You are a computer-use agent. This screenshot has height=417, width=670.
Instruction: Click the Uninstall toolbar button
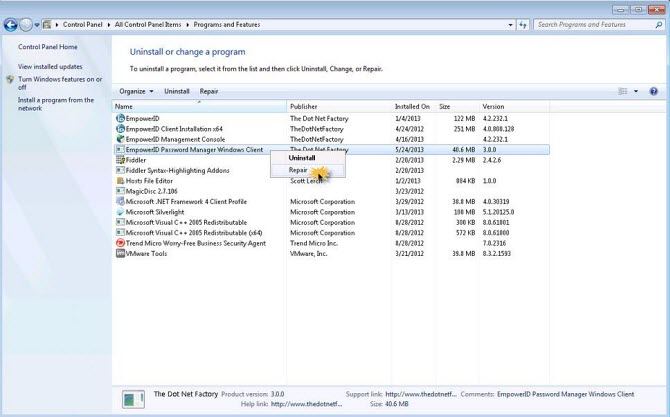176,91
